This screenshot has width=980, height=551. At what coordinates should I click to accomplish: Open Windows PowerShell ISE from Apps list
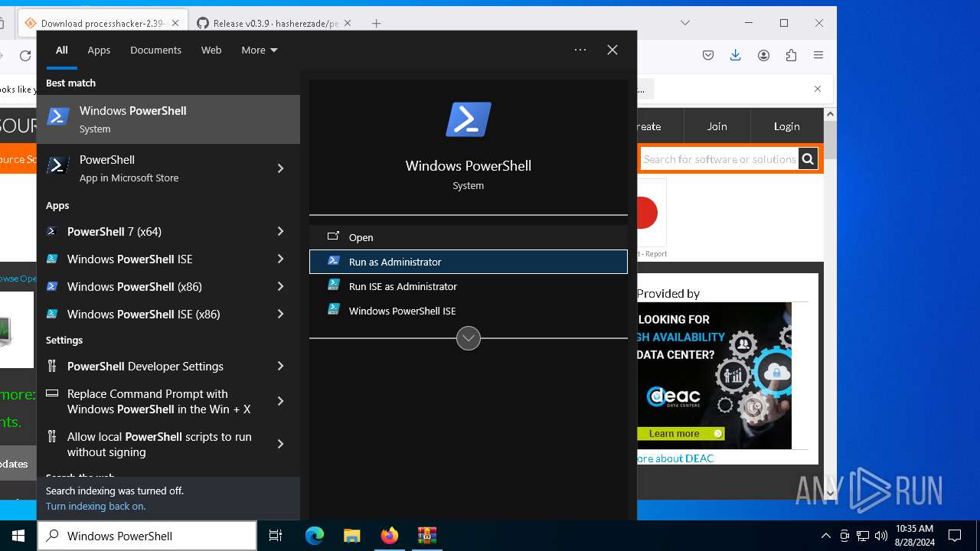point(156,259)
